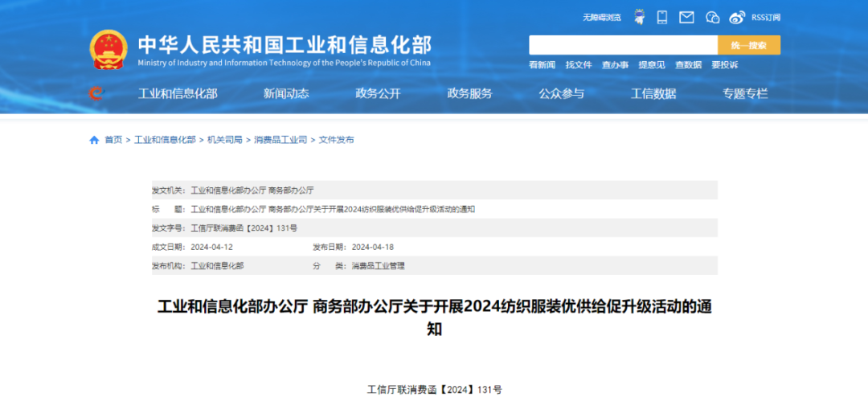Open the WeChat icon
The width and height of the screenshot is (868, 414).
coord(712,18)
